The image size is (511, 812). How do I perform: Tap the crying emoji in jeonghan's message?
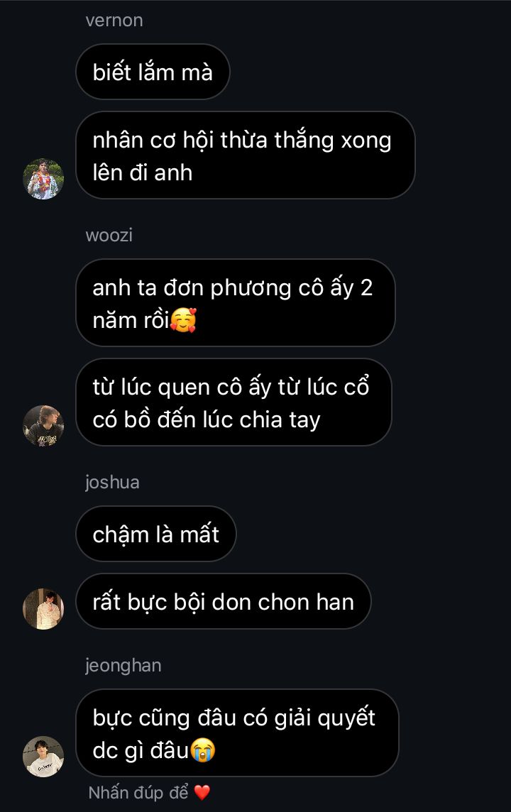pyautogui.click(x=203, y=750)
